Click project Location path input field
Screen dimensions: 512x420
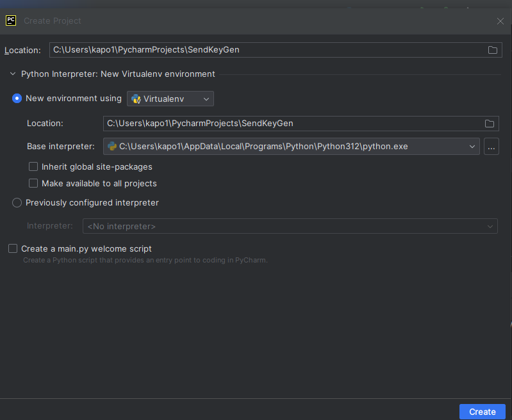coord(276,50)
